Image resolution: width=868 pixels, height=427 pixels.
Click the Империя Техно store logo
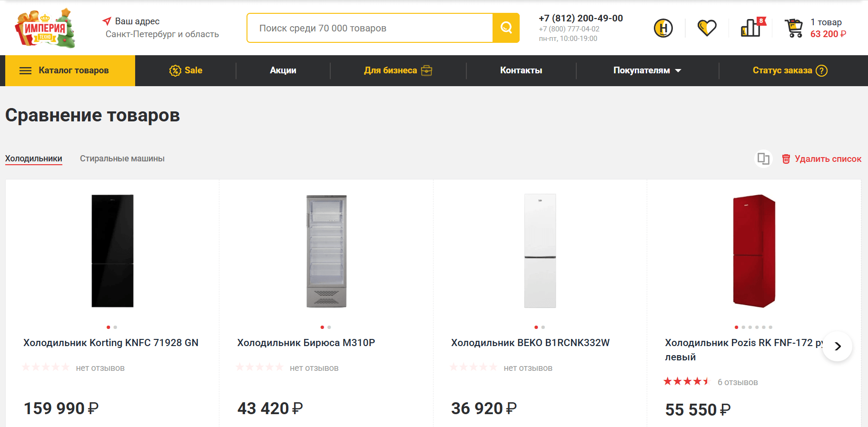(x=45, y=29)
